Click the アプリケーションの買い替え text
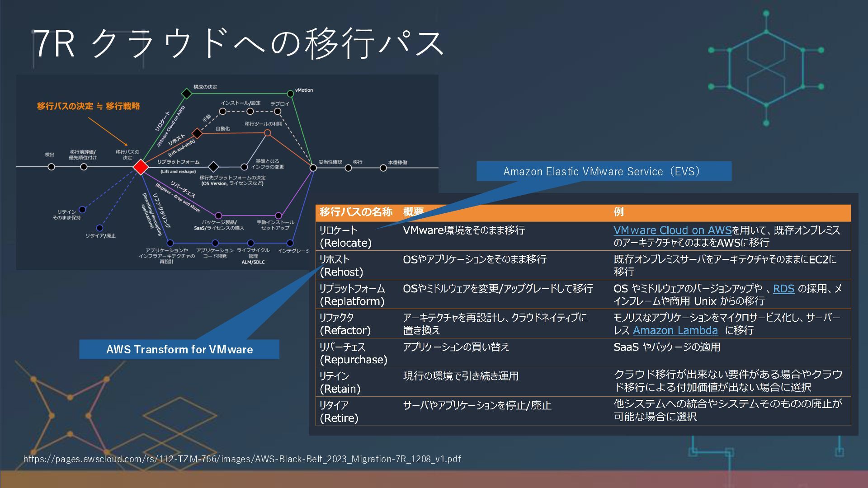Screen dimensions: 868x488 point(456,347)
